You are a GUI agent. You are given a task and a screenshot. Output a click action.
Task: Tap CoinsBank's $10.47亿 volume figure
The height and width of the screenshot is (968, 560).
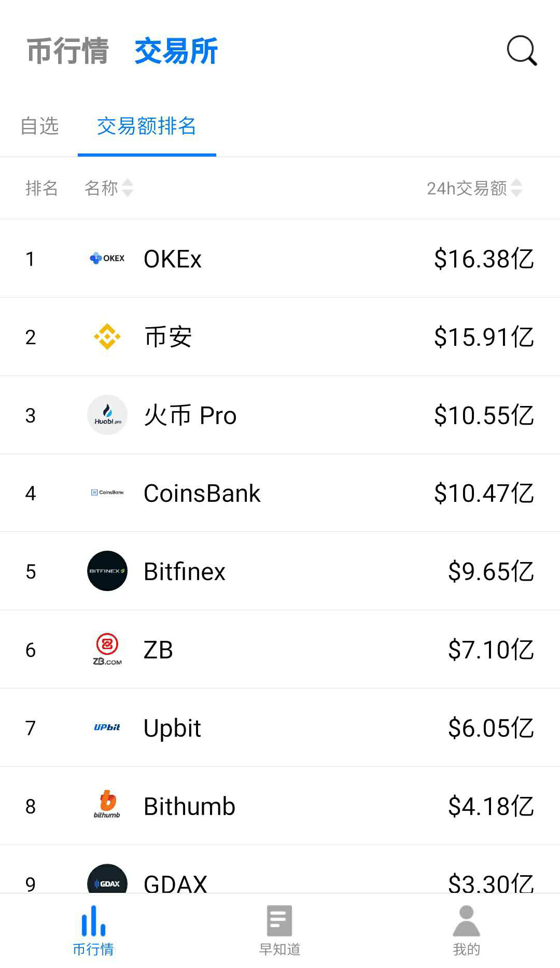pyautogui.click(x=483, y=493)
